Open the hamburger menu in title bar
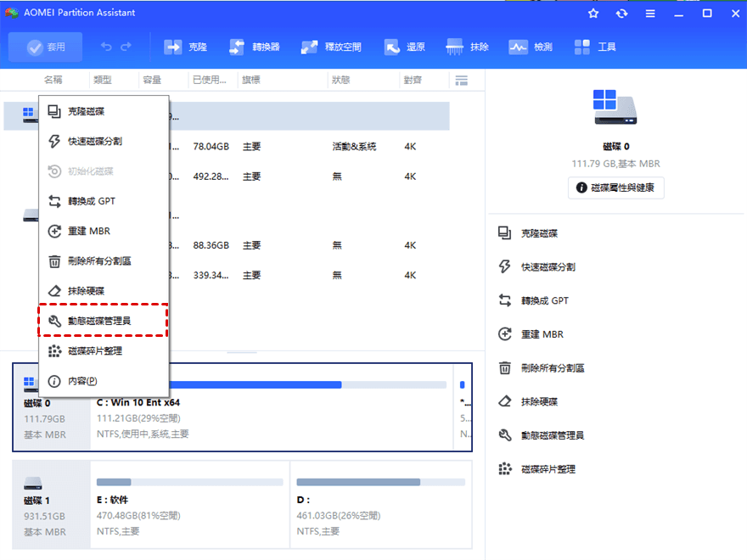The height and width of the screenshot is (560, 747). click(x=649, y=14)
